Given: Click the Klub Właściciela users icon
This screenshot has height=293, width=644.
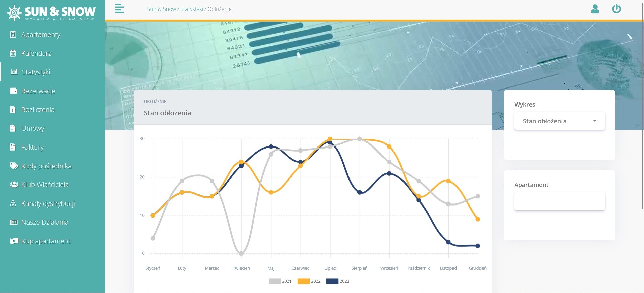Looking at the screenshot, I should pos(14,185).
